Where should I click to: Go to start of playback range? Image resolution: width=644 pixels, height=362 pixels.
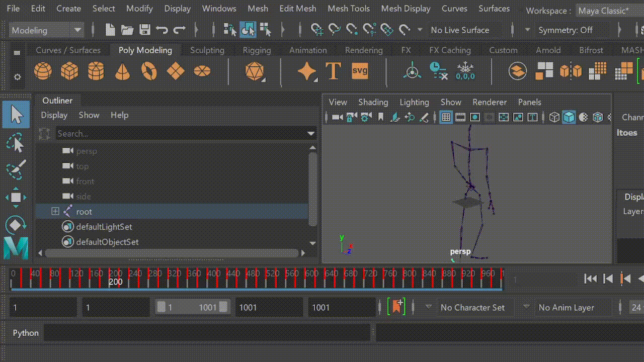coord(590,279)
